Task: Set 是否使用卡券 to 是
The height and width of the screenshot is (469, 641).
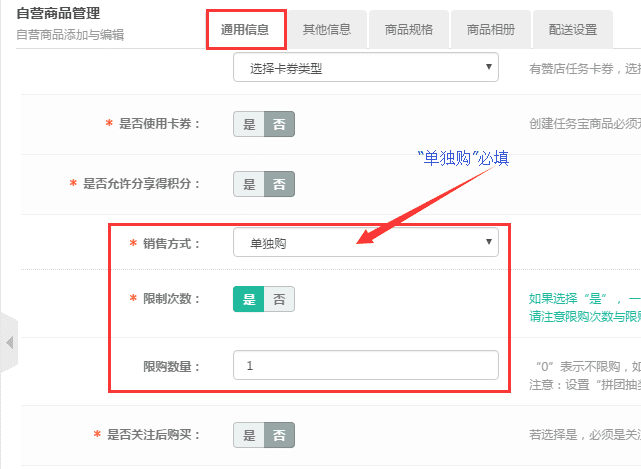Action: pyautogui.click(x=249, y=124)
